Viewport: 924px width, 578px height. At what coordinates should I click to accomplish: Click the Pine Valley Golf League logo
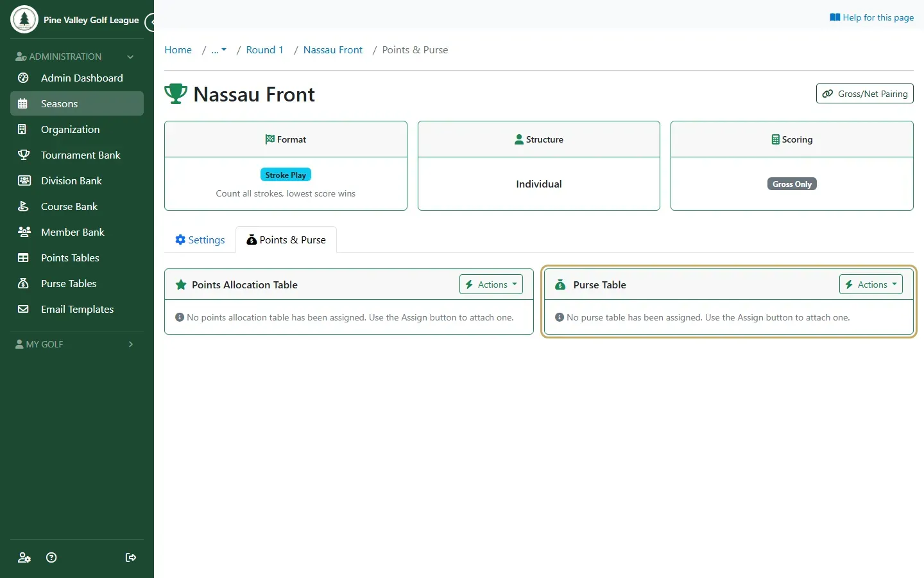pyautogui.click(x=24, y=19)
